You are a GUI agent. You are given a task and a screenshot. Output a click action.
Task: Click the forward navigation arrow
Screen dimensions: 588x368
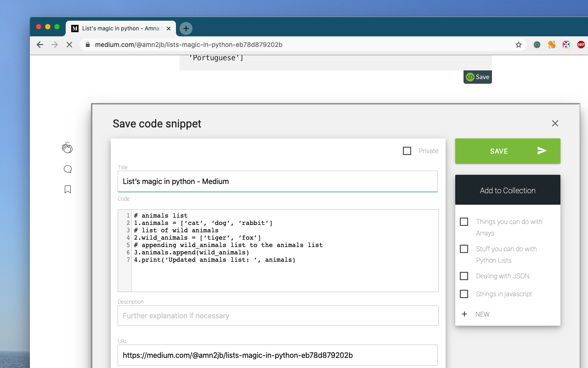point(54,45)
